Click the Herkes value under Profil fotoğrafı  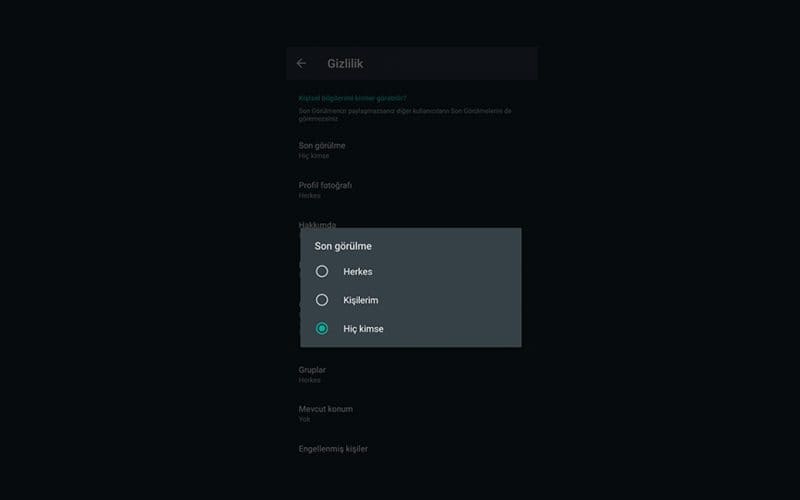pyautogui.click(x=309, y=196)
